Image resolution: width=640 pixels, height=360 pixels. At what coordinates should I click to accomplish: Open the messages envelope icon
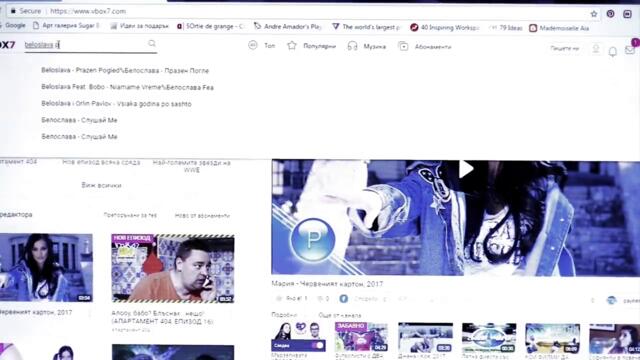630,50
